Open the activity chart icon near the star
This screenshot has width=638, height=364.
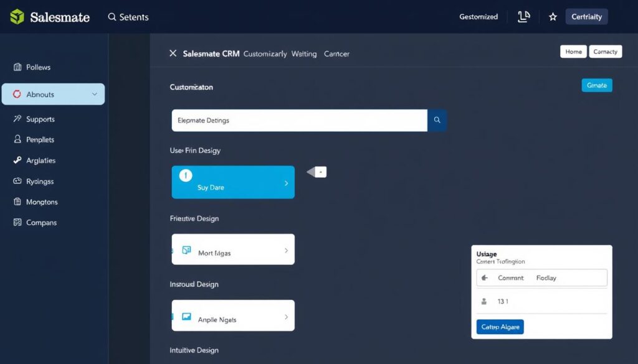coord(524,17)
